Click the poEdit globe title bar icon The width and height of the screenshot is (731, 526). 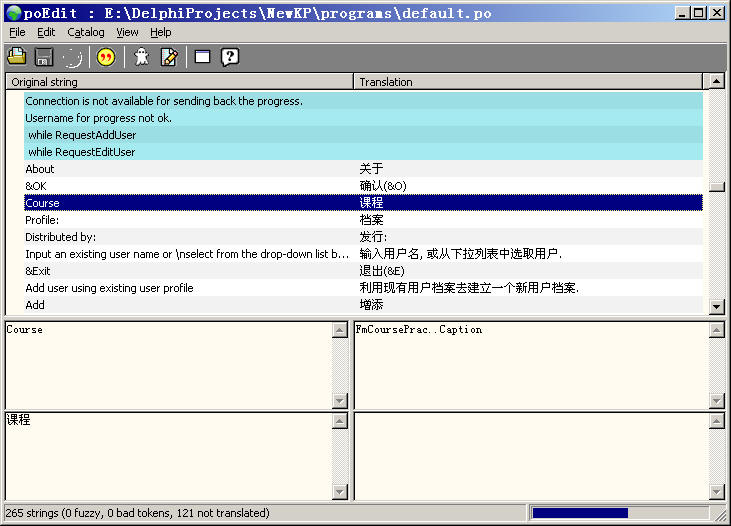[x=14, y=13]
